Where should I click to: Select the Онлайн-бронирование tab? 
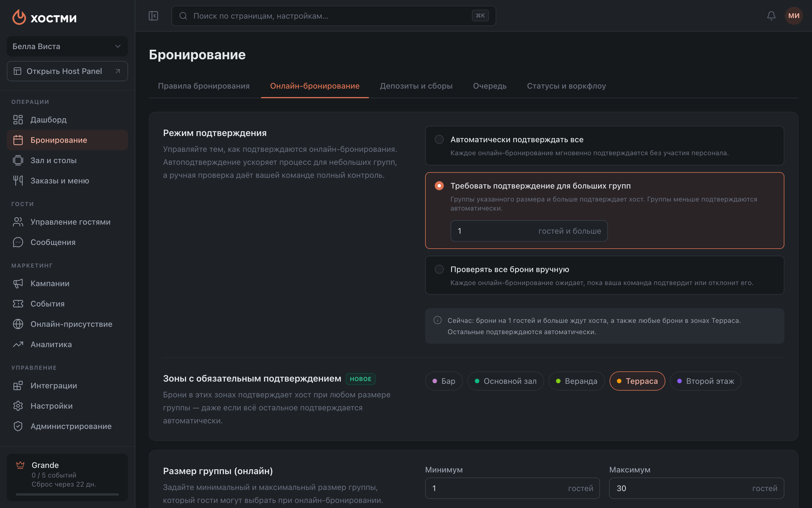point(315,86)
